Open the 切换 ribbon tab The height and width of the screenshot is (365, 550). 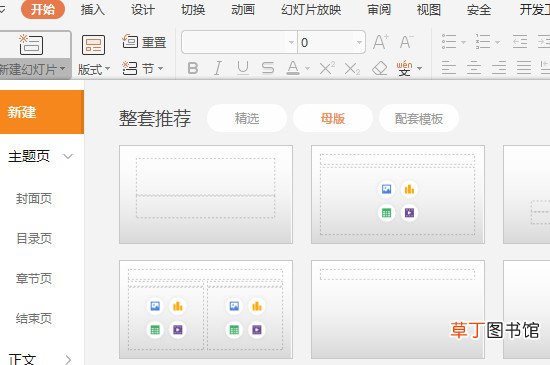193,9
